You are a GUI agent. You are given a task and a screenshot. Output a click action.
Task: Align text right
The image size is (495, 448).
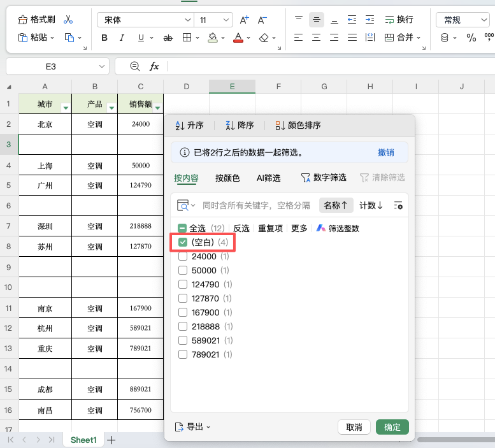tap(334, 38)
